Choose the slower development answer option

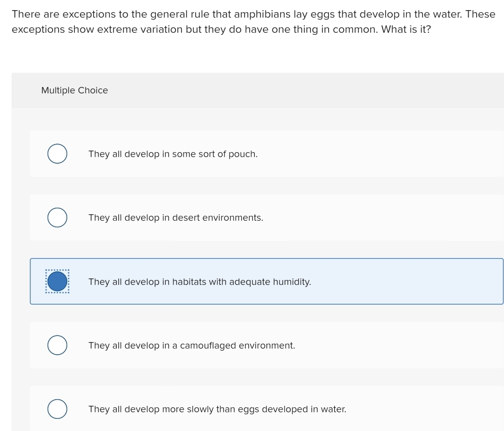217,409
